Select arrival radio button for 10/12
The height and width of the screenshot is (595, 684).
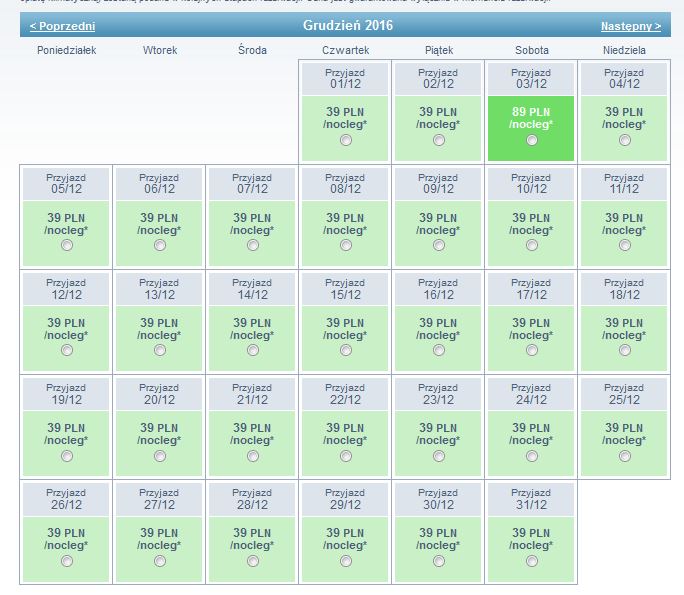[x=532, y=245]
